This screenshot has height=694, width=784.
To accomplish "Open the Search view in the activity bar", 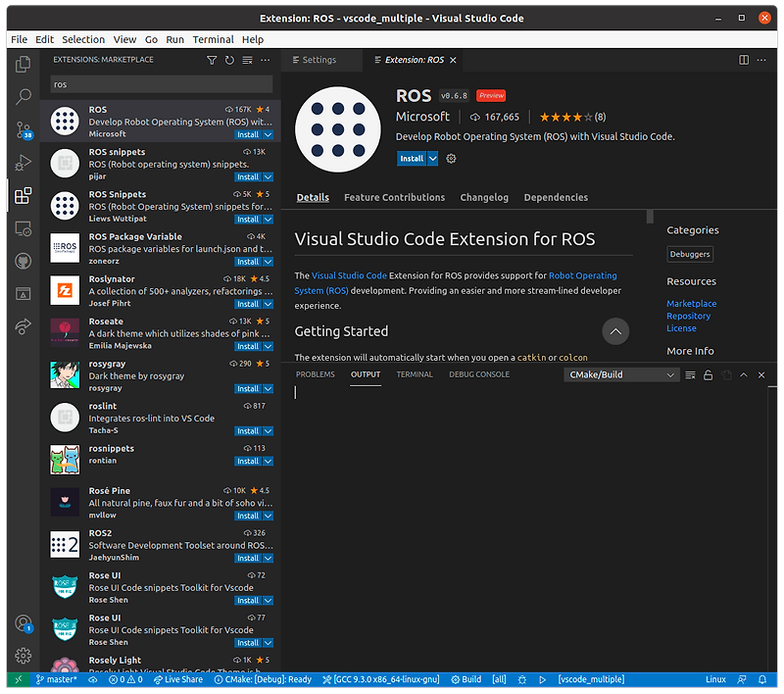I will click(x=23, y=96).
